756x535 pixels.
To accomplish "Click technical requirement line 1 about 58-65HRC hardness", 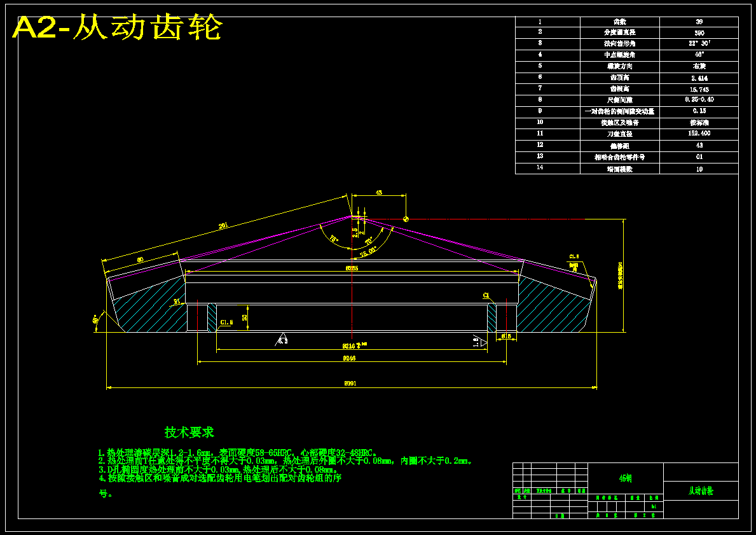I will 237,453.
